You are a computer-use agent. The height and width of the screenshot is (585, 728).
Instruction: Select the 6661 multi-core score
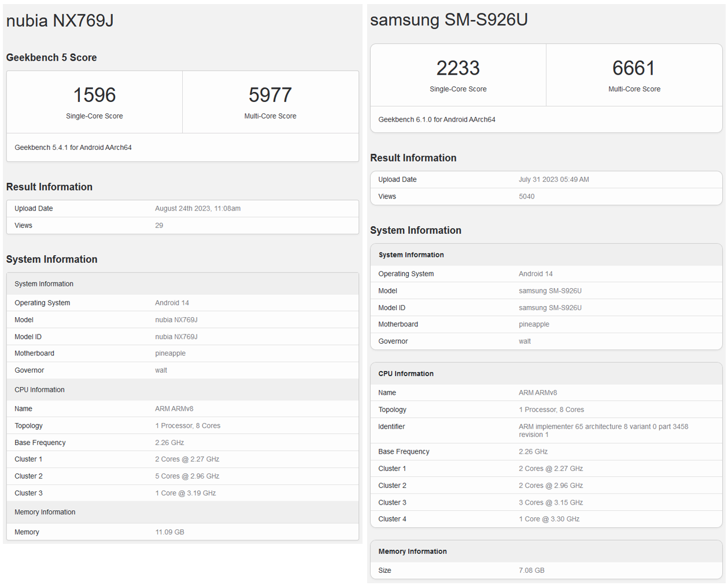click(634, 68)
